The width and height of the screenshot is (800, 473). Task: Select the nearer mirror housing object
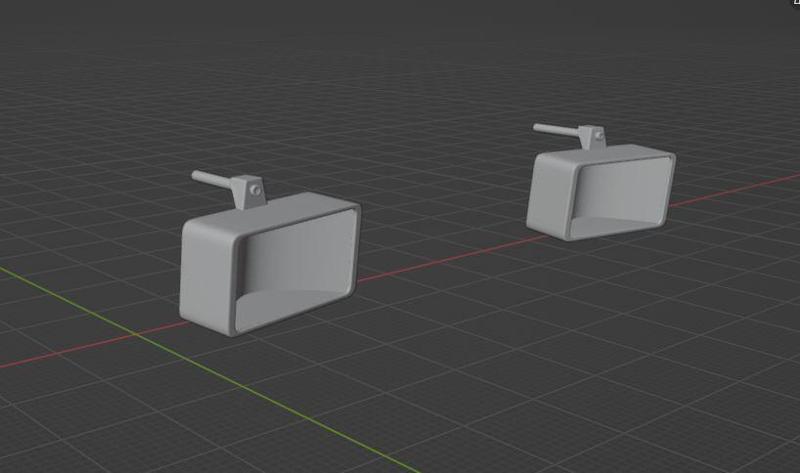click(270, 264)
